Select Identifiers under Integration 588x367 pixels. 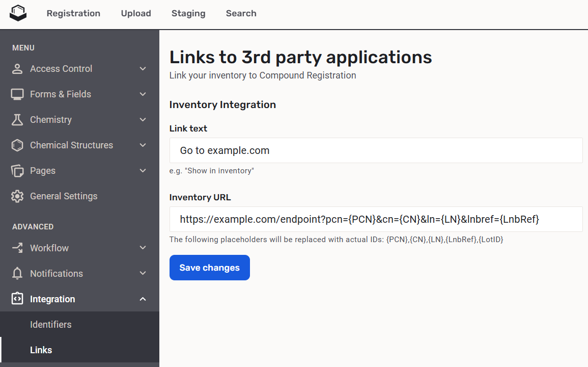[x=50, y=325]
